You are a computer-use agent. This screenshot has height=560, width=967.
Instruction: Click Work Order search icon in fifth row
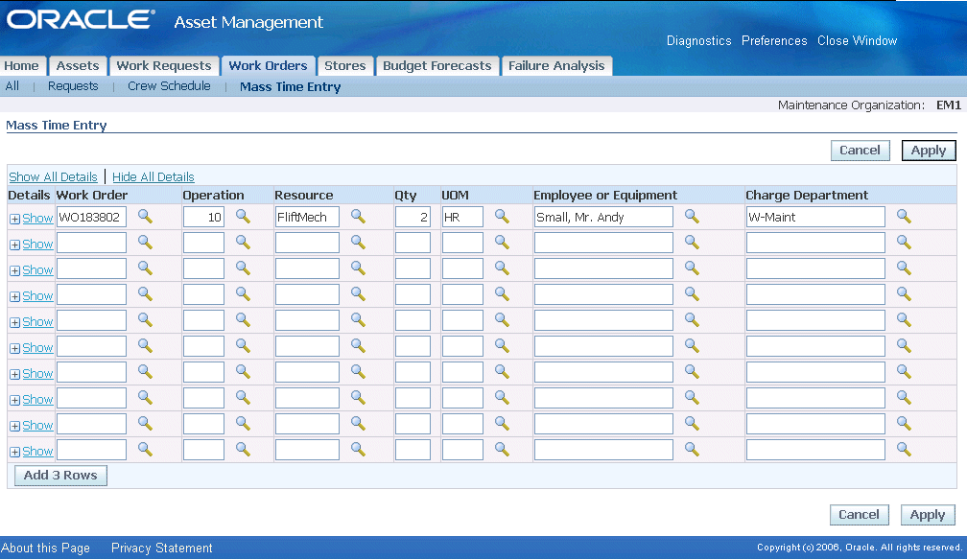pyautogui.click(x=145, y=320)
